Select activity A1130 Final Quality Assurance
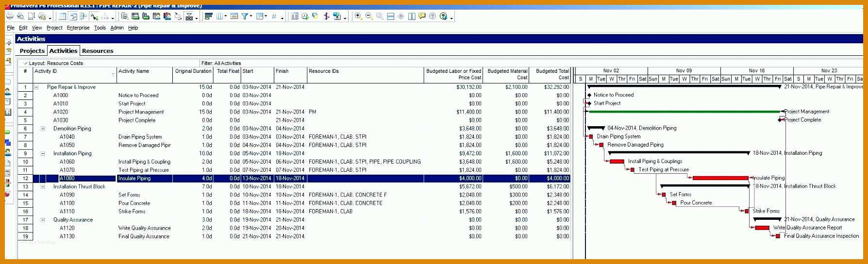This screenshot has height=264, width=868. tap(294, 236)
